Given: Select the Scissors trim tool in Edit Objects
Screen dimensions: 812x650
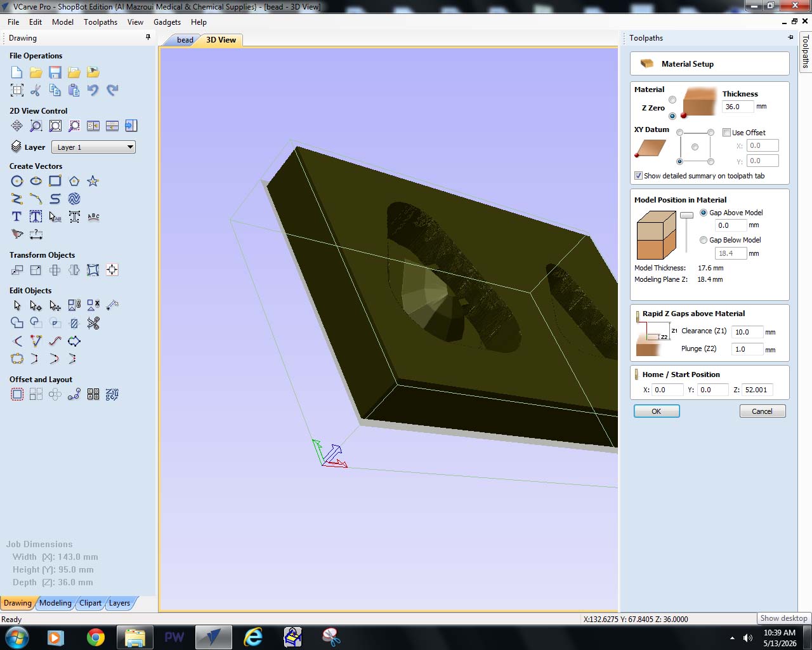Looking at the screenshot, I should 93,324.
